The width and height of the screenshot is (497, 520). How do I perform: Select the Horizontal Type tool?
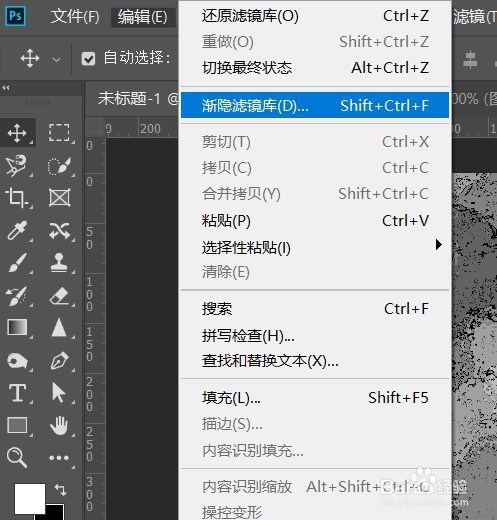click(x=17, y=393)
